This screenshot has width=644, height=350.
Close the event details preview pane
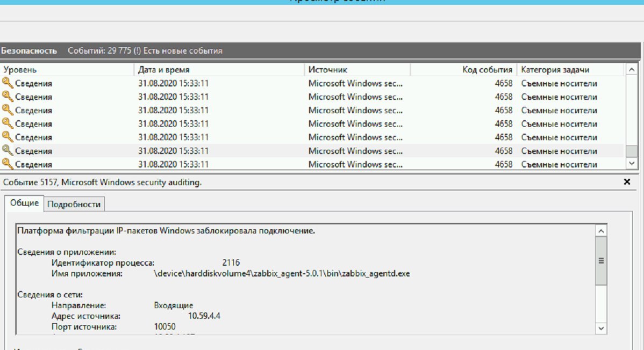tap(627, 182)
